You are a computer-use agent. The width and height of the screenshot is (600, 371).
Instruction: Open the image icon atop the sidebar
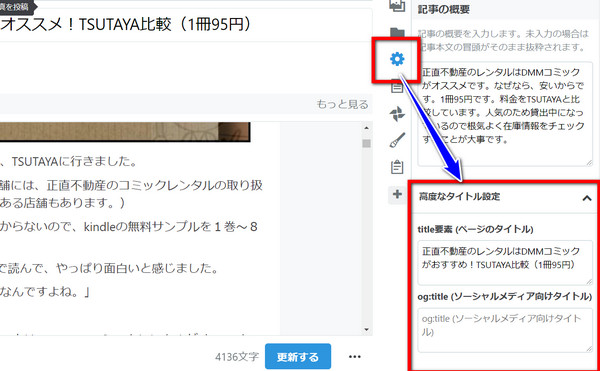click(x=397, y=5)
